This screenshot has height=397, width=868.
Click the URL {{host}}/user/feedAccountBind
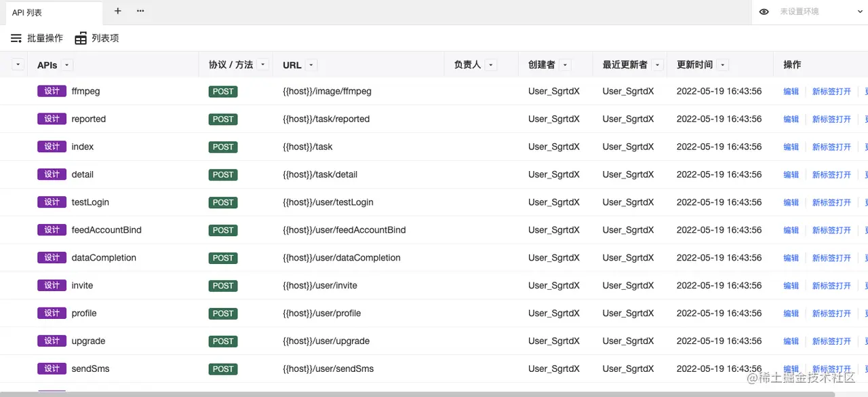pos(344,230)
